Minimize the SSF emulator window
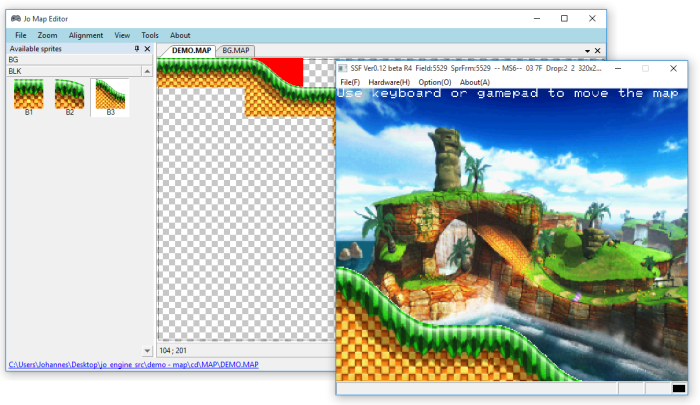The width and height of the screenshot is (700, 405). (x=618, y=68)
